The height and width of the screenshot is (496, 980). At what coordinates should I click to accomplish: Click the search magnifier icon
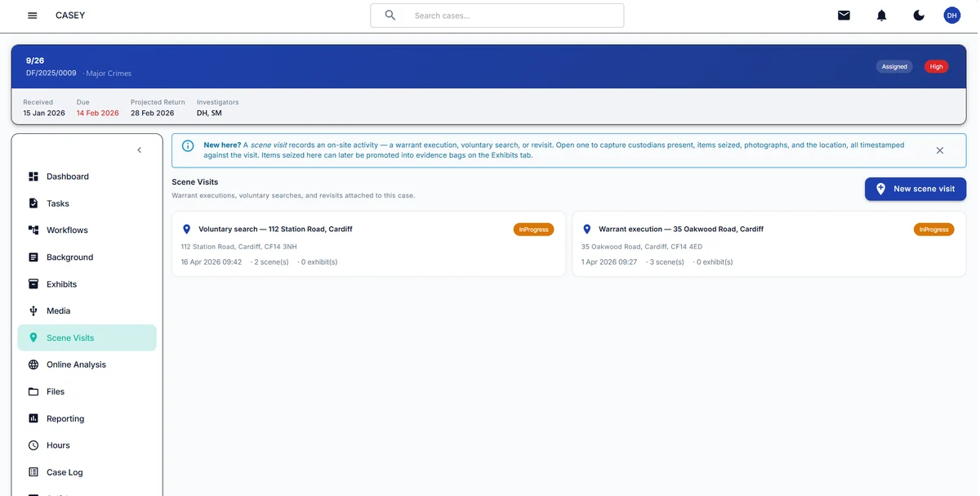(x=390, y=16)
